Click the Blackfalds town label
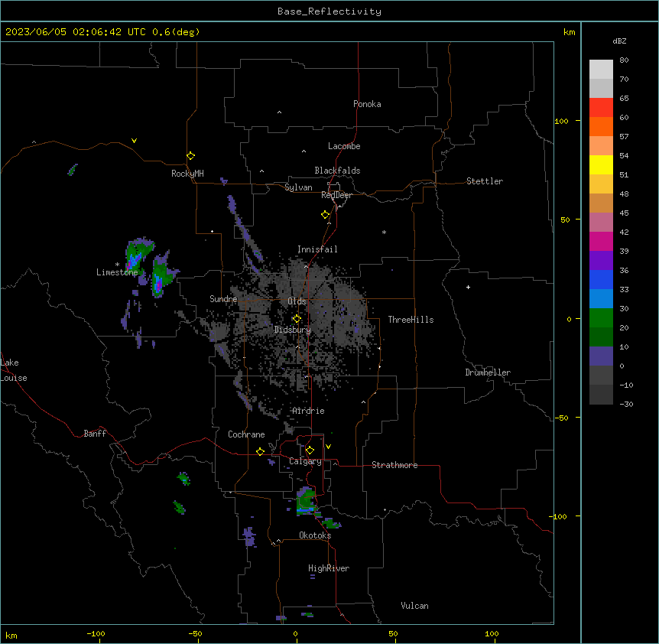 click(337, 171)
